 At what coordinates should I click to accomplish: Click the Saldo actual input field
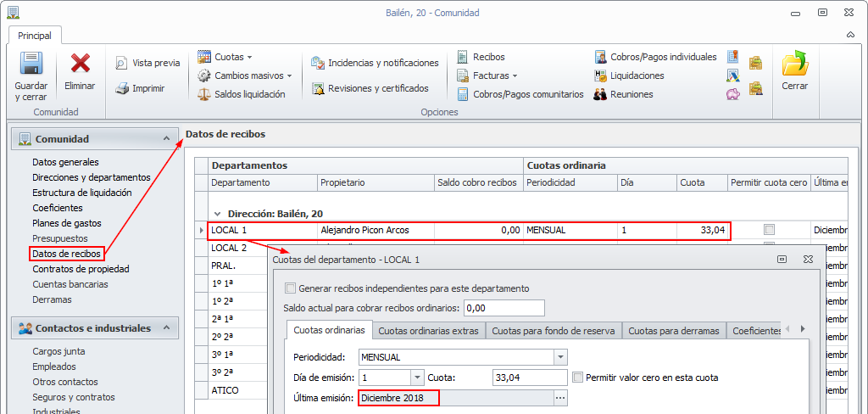504,307
